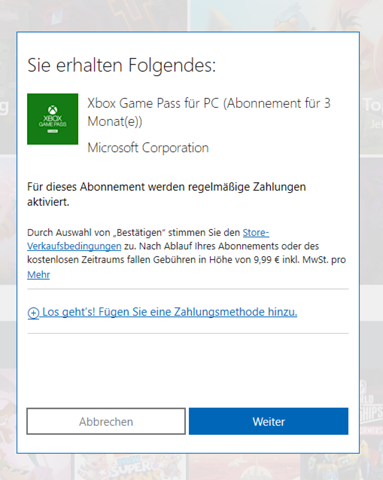The image size is (383, 480).
Task: Click the Sie erhalten Folgendes heading
Action: pyautogui.click(x=122, y=65)
